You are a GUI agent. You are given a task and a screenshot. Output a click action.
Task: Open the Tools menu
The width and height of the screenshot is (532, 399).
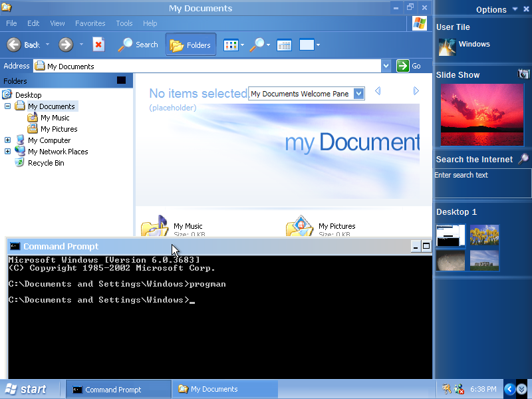coord(124,23)
